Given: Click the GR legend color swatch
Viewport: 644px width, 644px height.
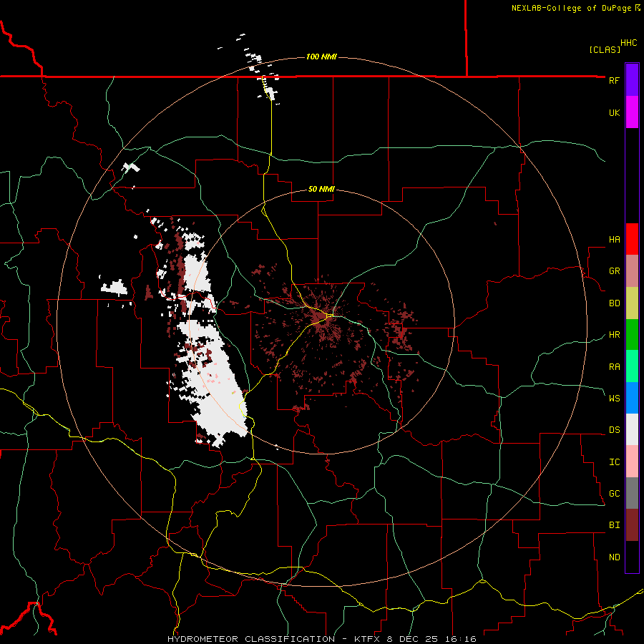Looking at the screenshot, I should [x=632, y=270].
